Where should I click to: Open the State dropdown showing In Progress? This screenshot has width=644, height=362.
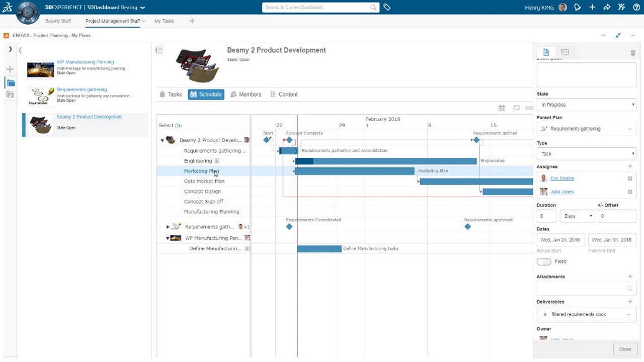[x=587, y=105]
